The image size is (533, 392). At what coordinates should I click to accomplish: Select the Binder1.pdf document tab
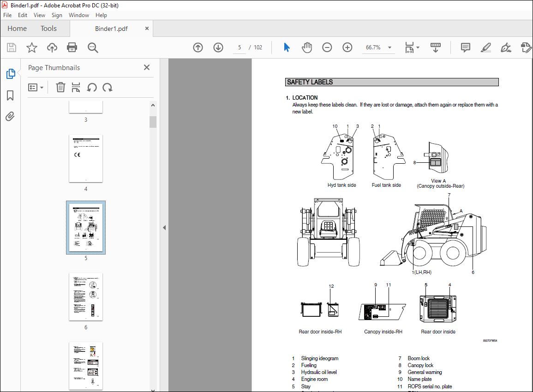[x=111, y=29]
